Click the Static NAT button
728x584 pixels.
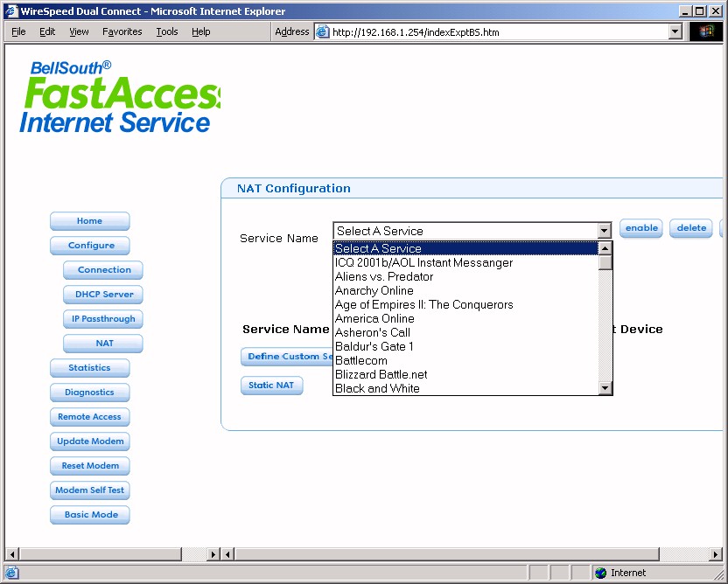271,386
